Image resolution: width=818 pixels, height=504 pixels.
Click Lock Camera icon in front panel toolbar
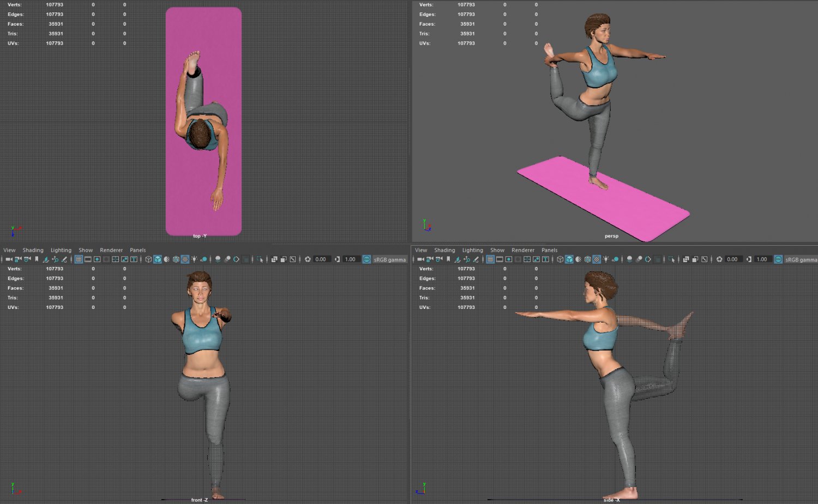pos(18,259)
